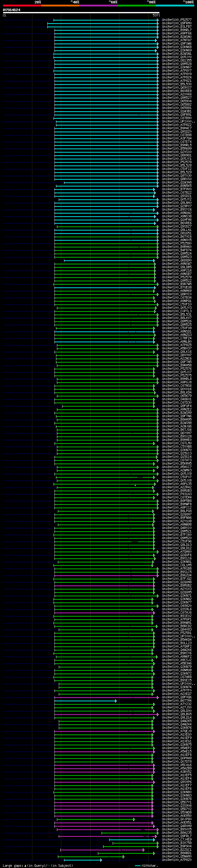Open hit UniRef100_Q05JY0
This screenshot has height=868, width=197.
(x=176, y=57)
